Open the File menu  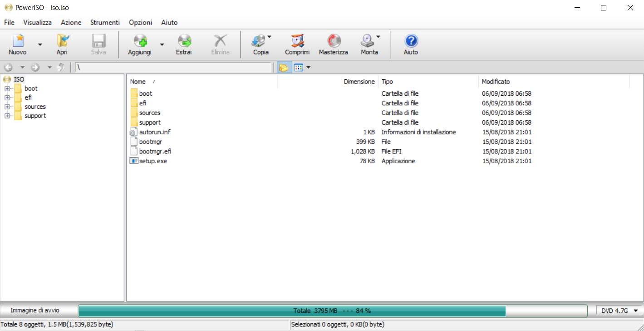pyautogui.click(x=9, y=22)
